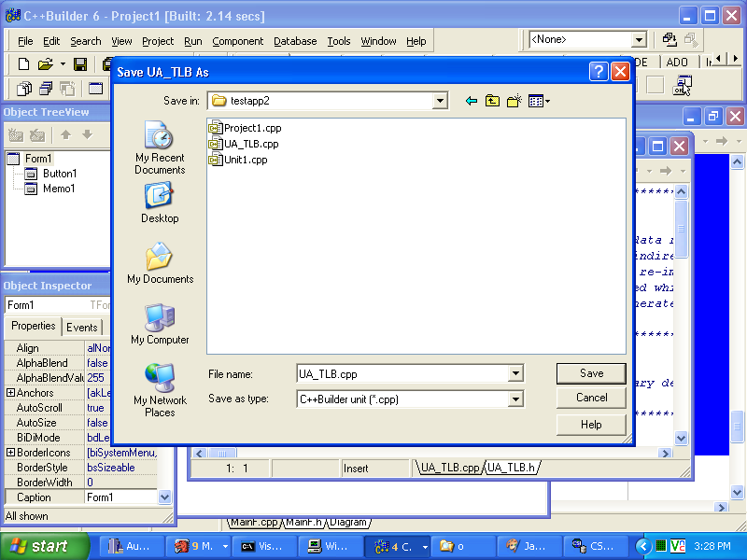Viewport: 747px width, 560px height.
Task: Go to Desktop in the places bar
Action: coord(160,203)
